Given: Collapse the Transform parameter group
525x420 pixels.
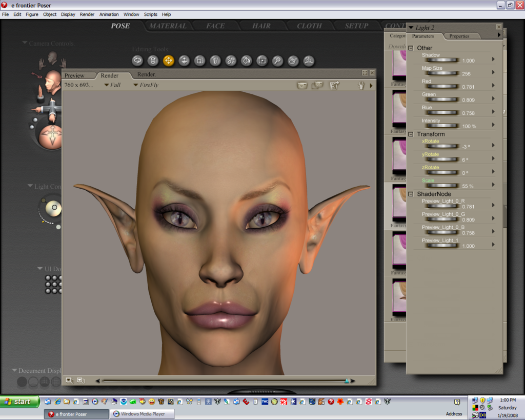Looking at the screenshot, I should coord(411,134).
